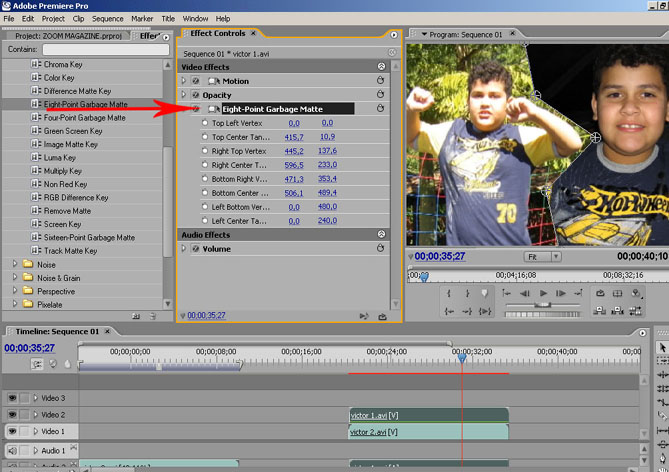669x472 pixels.
Task: Open the Fit zoom level dropdown
Action: [543, 257]
